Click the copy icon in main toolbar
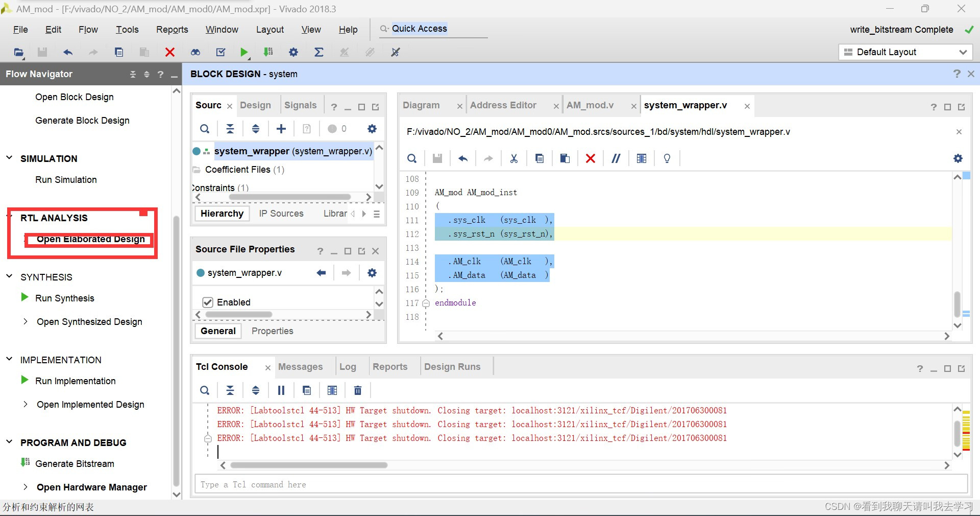This screenshot has height=516, width=980. tap(119, 52)
